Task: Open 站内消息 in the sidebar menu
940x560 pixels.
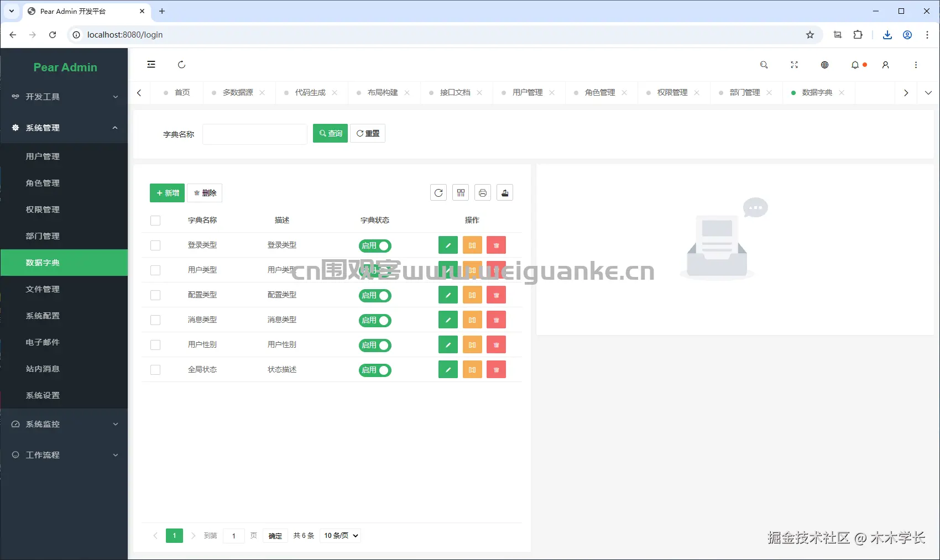Action: click(64, 369)
